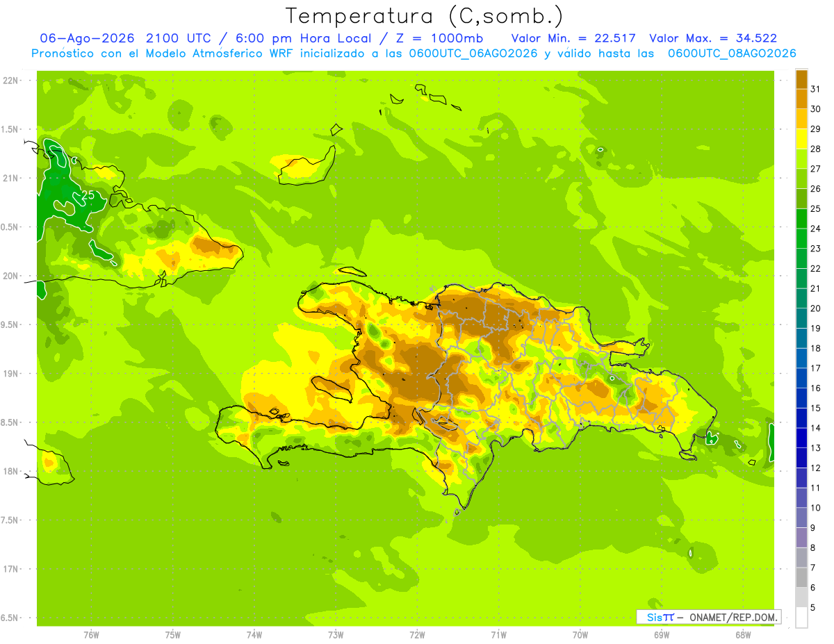The width and height of the screenshot is (834, 644).
Task: Click the "69W" longitude label
Action: pyautogui.click(x=662, y=634)
